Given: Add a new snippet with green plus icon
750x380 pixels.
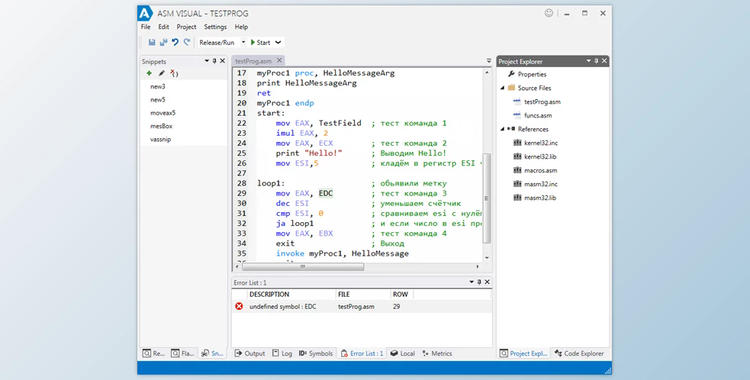Looking at the screenshot, I should coord(149,73).
